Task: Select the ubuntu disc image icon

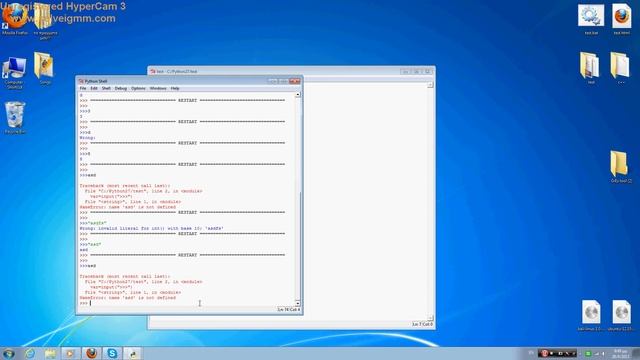Action: coord(621,315)
